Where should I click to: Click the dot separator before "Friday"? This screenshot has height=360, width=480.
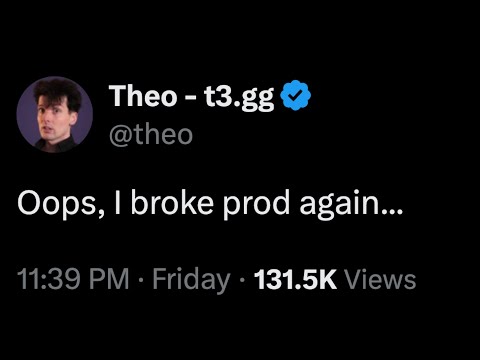[x=141, y=279]
